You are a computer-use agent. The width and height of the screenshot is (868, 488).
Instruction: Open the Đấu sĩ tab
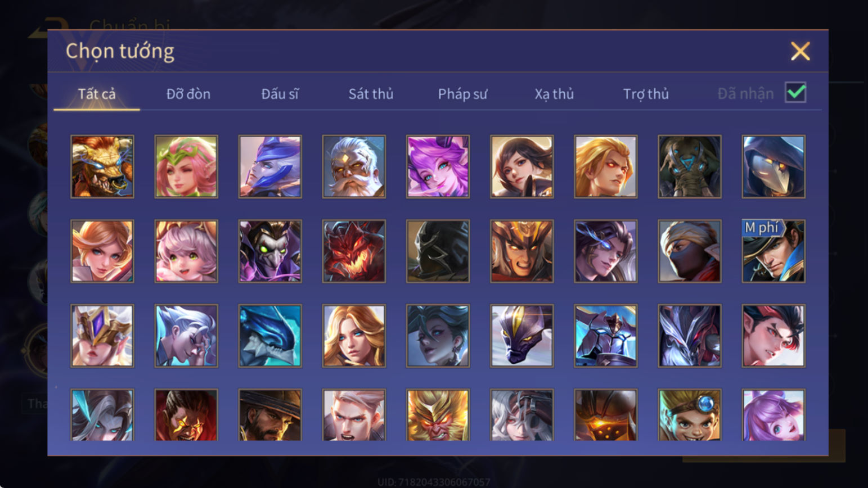[280, 94]
